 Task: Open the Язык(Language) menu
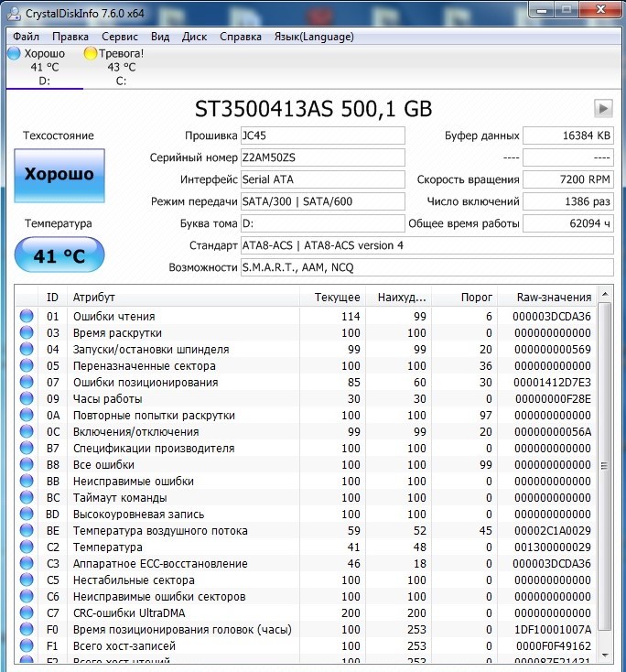314,37
